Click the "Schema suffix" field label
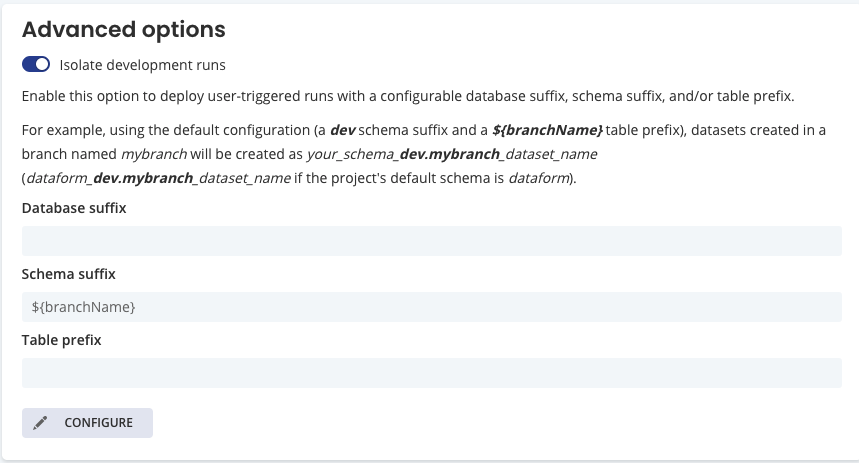859x463 pixels. pos(70,274)
